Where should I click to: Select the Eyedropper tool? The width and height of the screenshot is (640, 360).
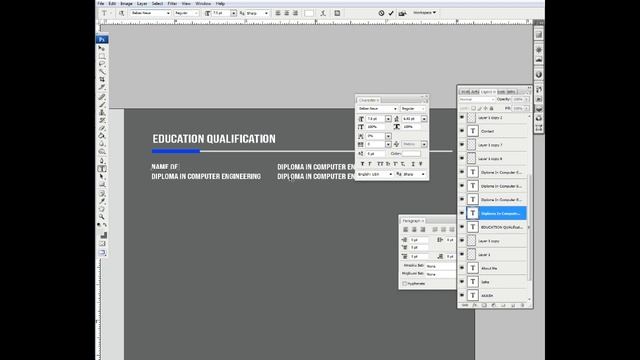tap(102, 201)
